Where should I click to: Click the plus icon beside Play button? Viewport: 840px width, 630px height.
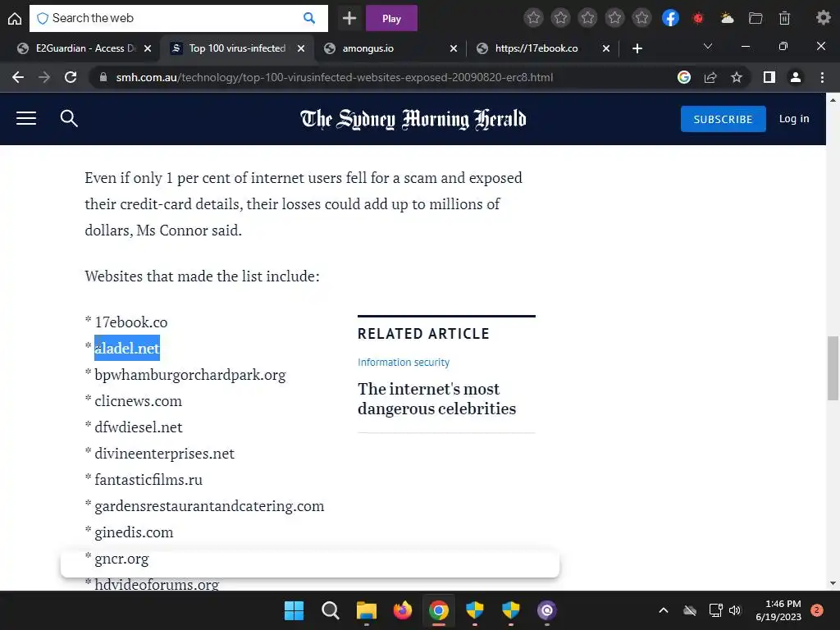point(349,18)
